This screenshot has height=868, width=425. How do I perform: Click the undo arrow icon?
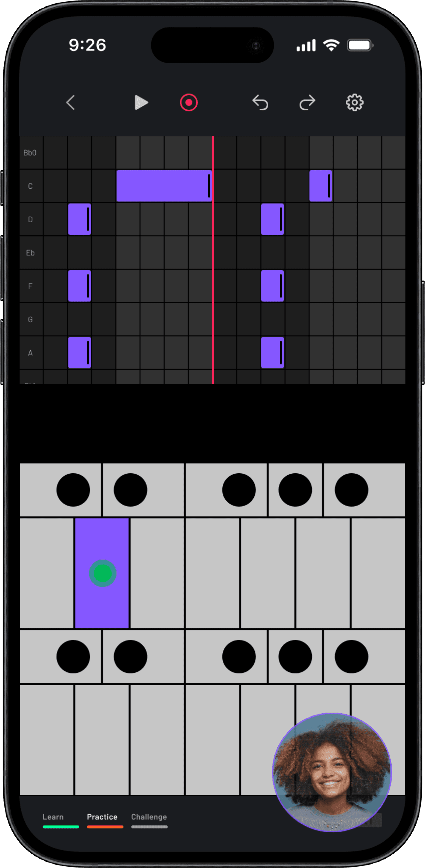pos(260,102)
